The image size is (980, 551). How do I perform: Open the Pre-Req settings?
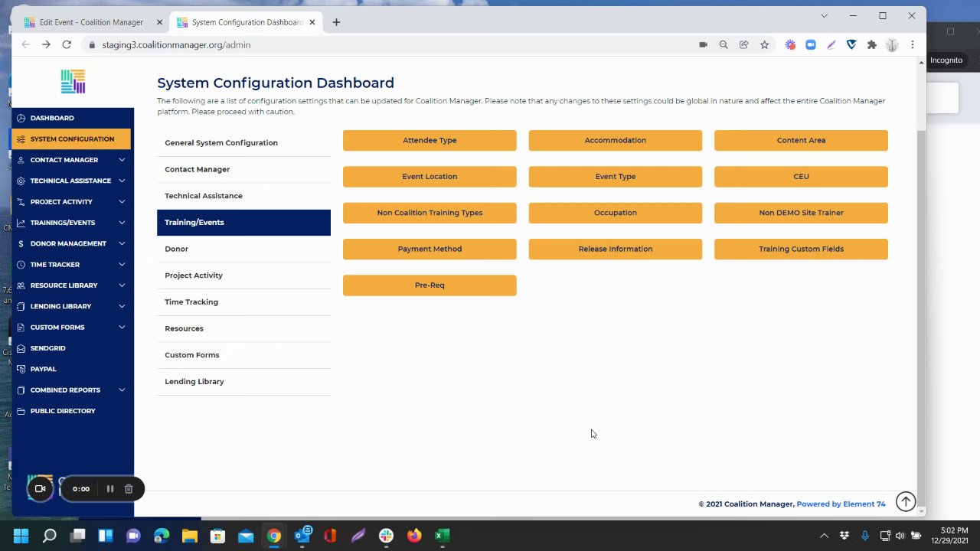click(430, 285)
